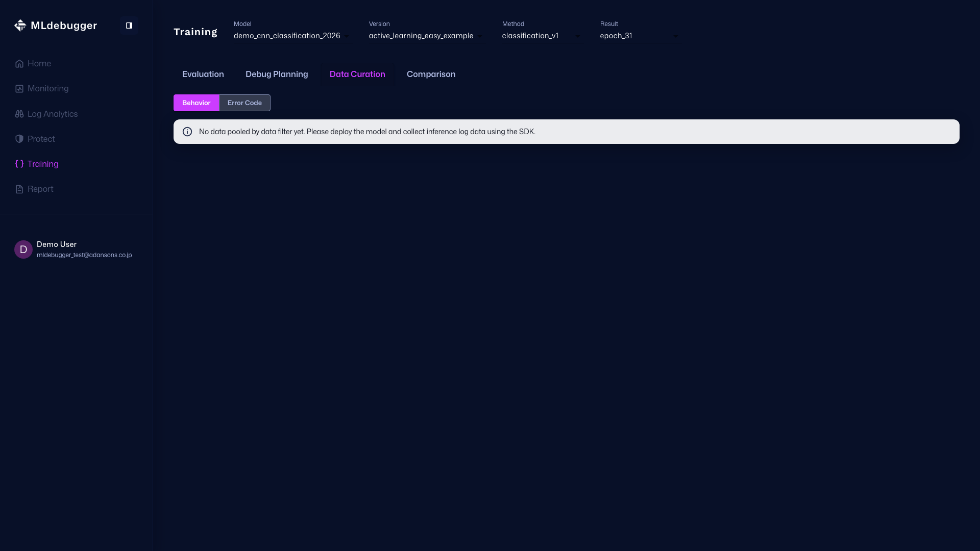Screen dimensions: 980x551
Task: Switch to Error Code toggle option
Action: point(244,103)
